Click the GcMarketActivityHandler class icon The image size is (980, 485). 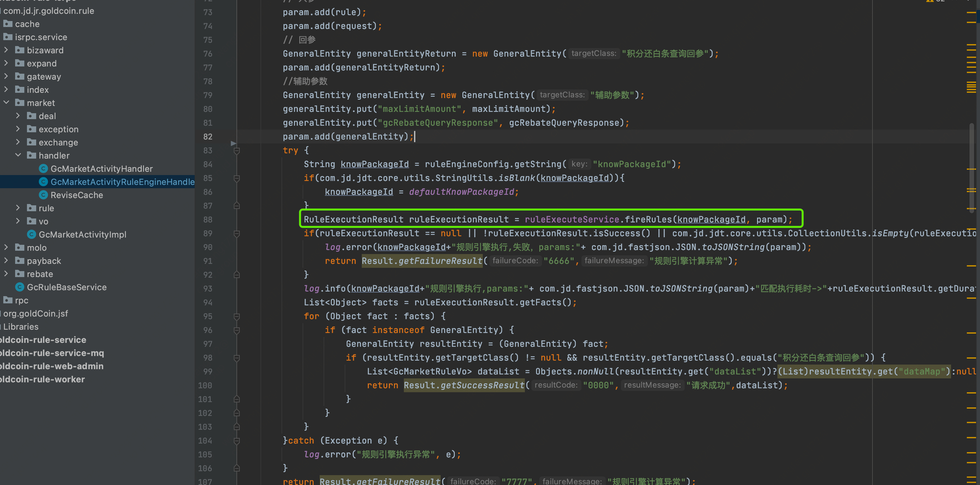pos(43,169)
